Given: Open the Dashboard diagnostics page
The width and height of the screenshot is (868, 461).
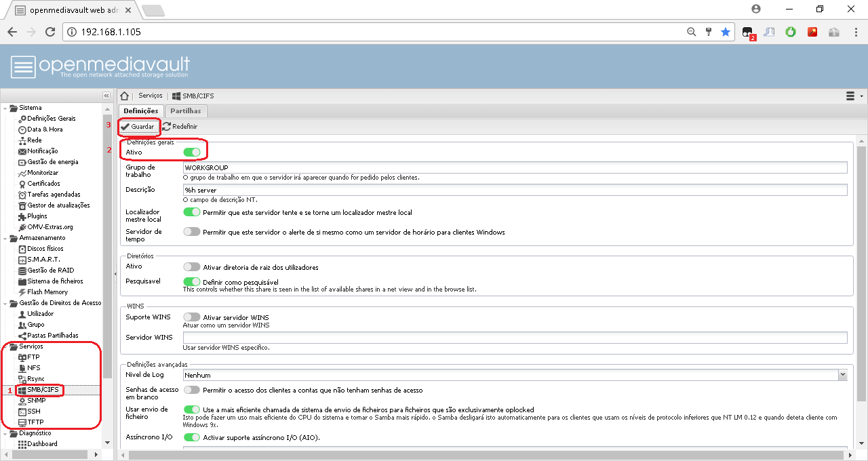Looking at the screenshot, I should (41, 444).
